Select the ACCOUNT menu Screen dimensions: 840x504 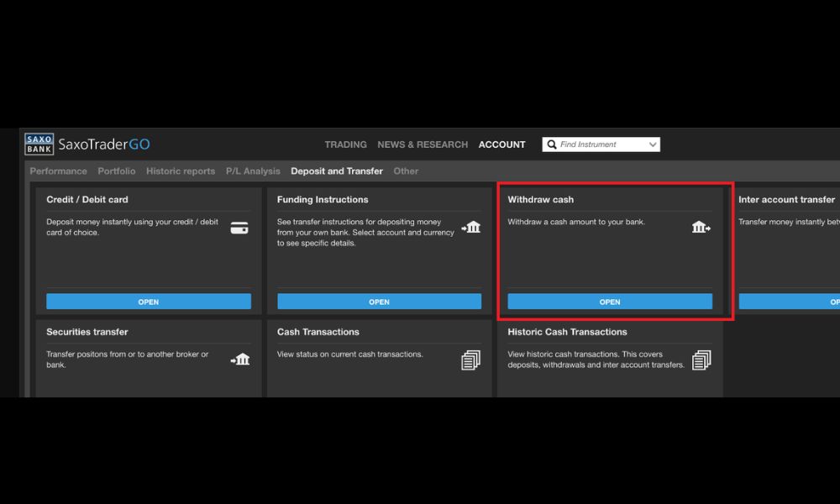501,144
